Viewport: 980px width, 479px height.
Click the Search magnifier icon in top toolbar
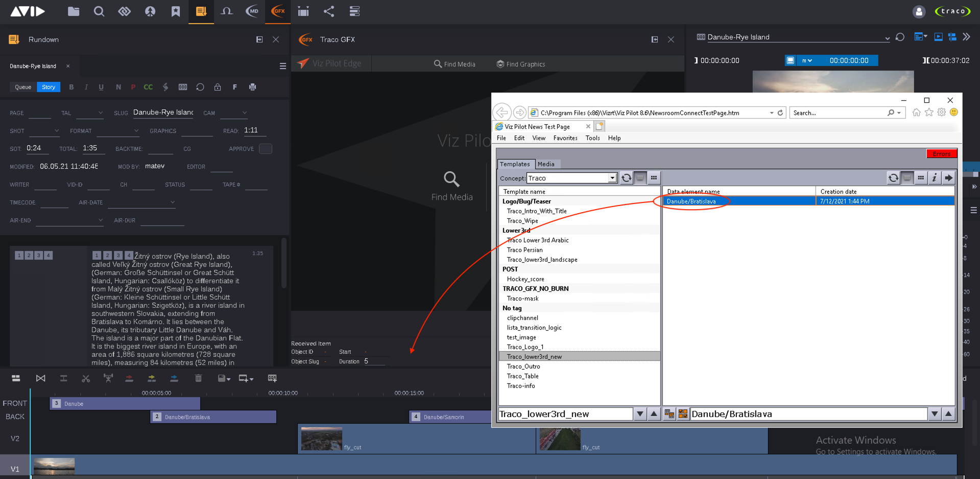point(99,11)
